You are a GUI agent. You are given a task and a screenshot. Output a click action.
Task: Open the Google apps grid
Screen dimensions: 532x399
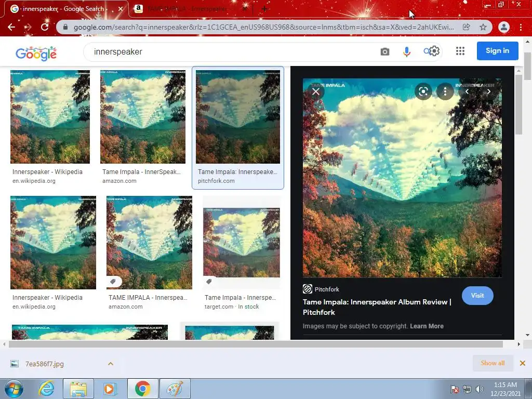[460, 51]
